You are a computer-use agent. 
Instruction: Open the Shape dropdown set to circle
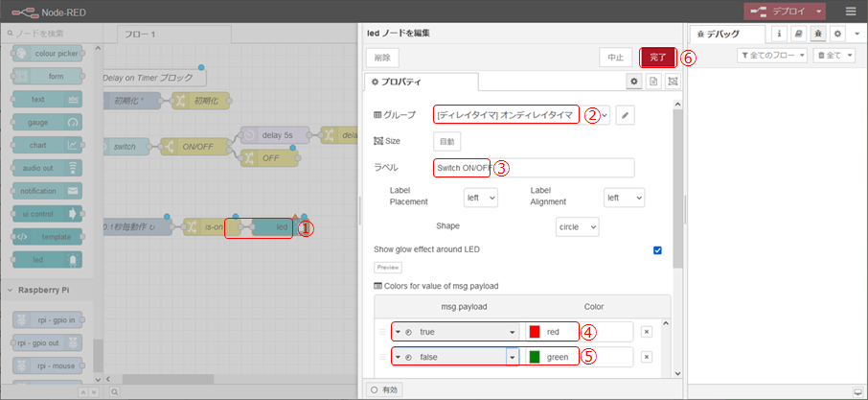[577, 227]
